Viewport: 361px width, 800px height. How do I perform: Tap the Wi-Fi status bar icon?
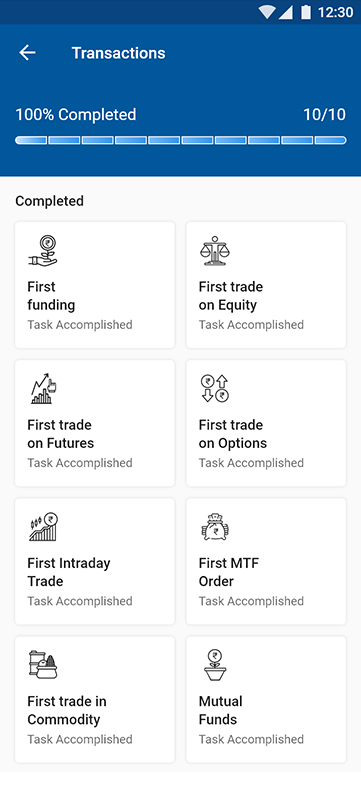point(267,12)
